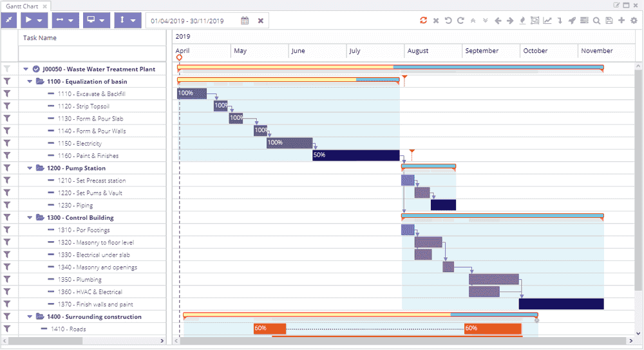Click the completed check circle beside J00050
This screenshot has height=350, width=644.
(36, 69)
